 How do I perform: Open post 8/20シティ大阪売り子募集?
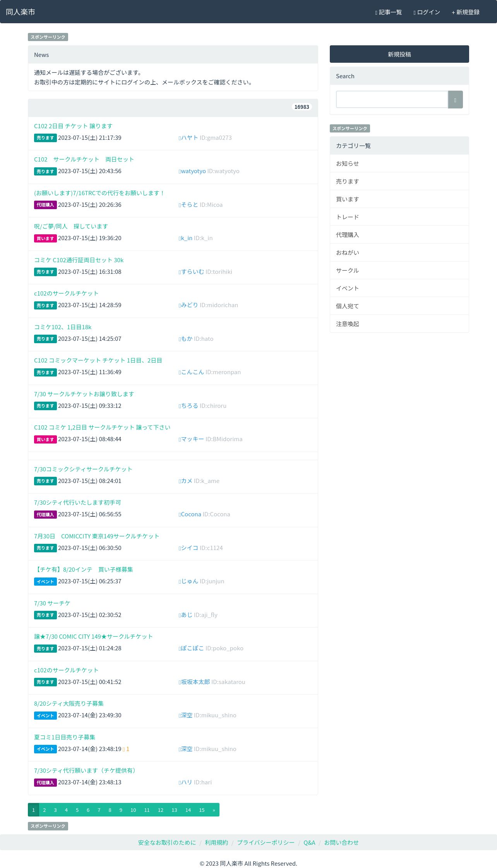tap(69, 703)
